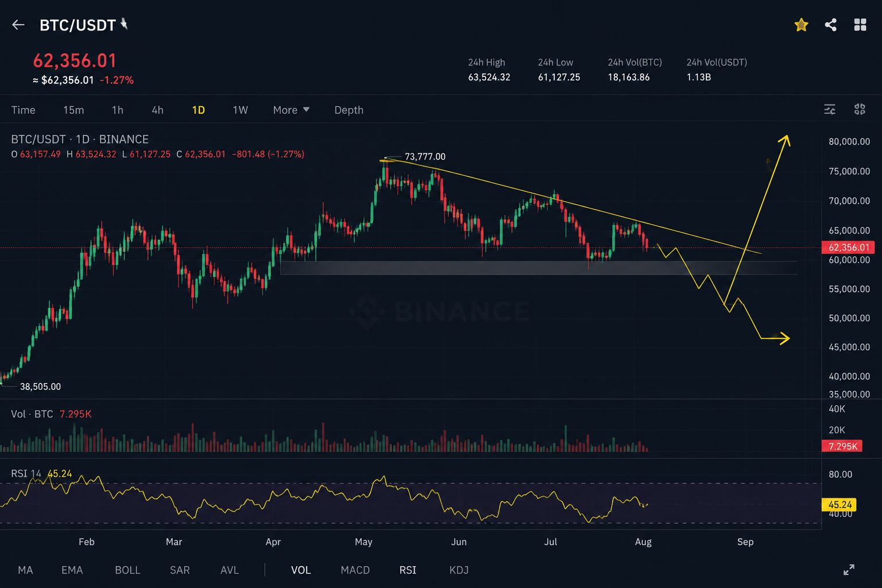Screen dimensions: 882x588
Task: Open the Depth view
Action: pos(349,110)
